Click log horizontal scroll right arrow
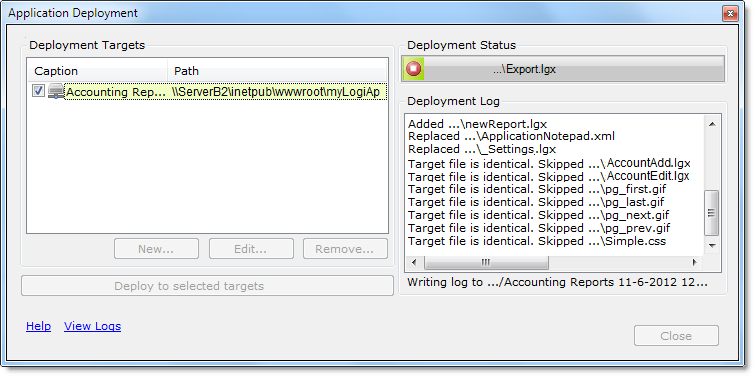754x376 pixels. coord(694,263)
